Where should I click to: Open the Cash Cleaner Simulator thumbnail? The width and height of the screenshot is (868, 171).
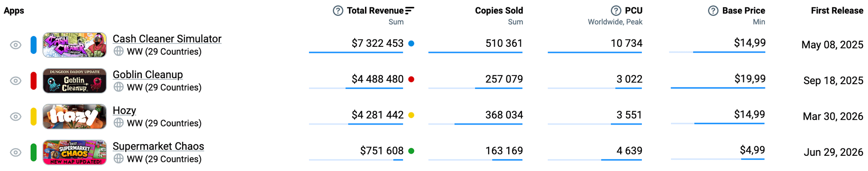(x=75, y=45)
